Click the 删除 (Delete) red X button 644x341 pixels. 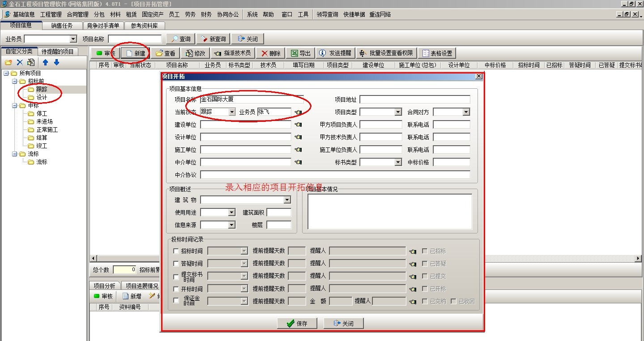pos(271,53)
